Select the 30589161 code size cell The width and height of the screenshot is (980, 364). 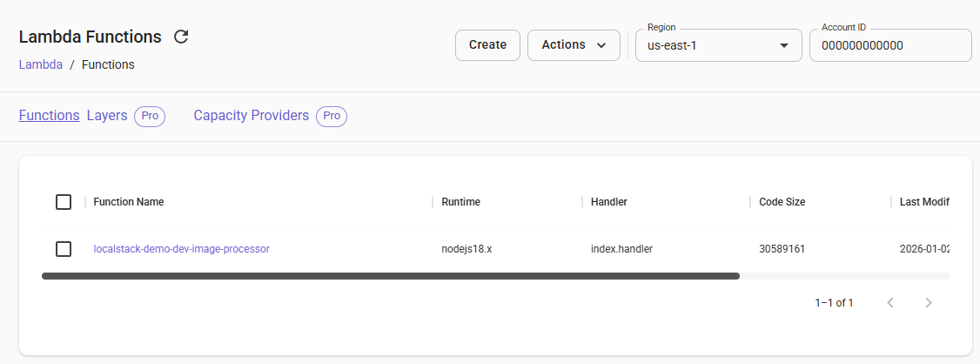tap(782, 249)
